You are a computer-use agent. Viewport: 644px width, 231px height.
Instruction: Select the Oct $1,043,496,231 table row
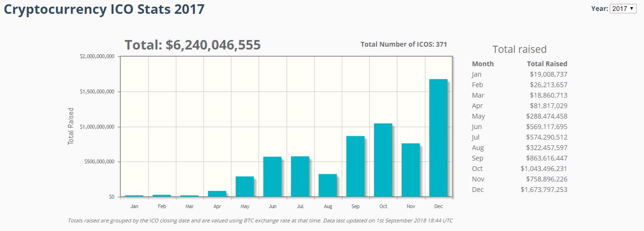click(x=519, y=169)
